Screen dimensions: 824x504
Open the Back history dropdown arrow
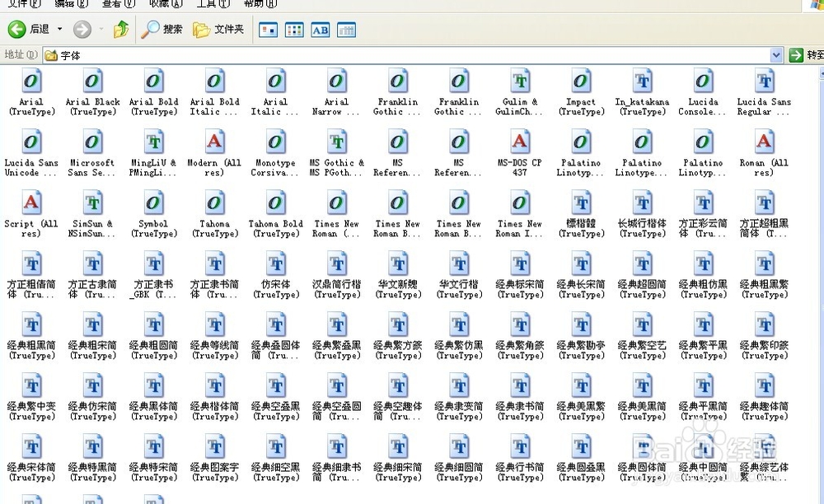tap(60, 29)
